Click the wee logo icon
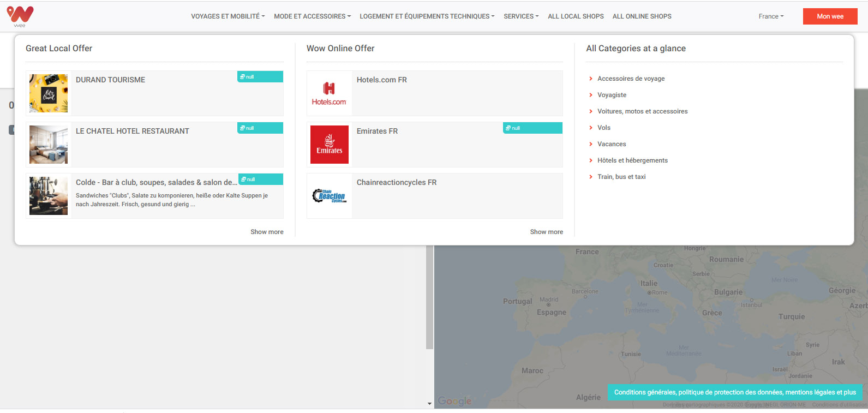Screen dimensions: 868x413 click(20, 16)
